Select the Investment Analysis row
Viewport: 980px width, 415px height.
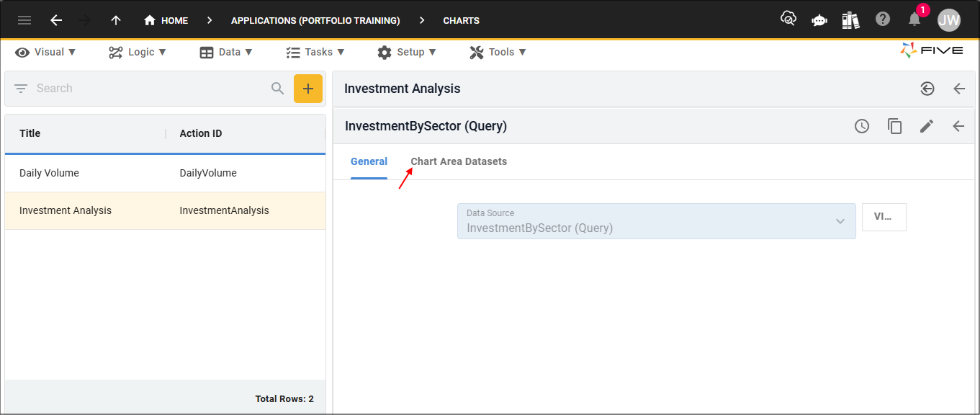165,210
